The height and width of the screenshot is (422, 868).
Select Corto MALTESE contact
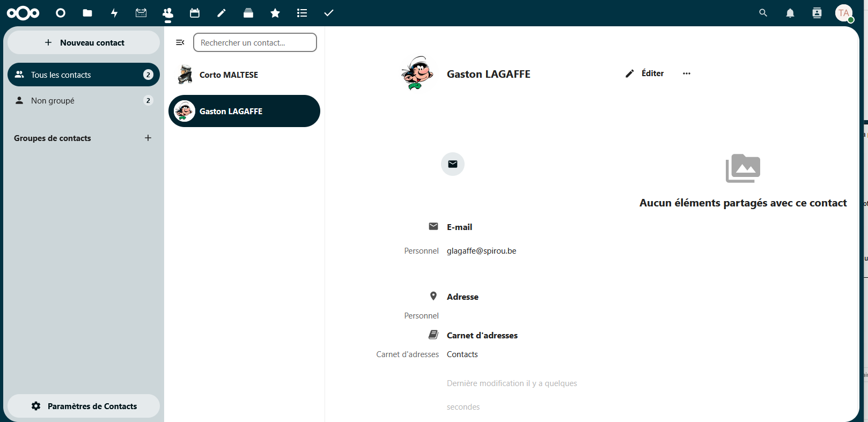coord(244,75)
